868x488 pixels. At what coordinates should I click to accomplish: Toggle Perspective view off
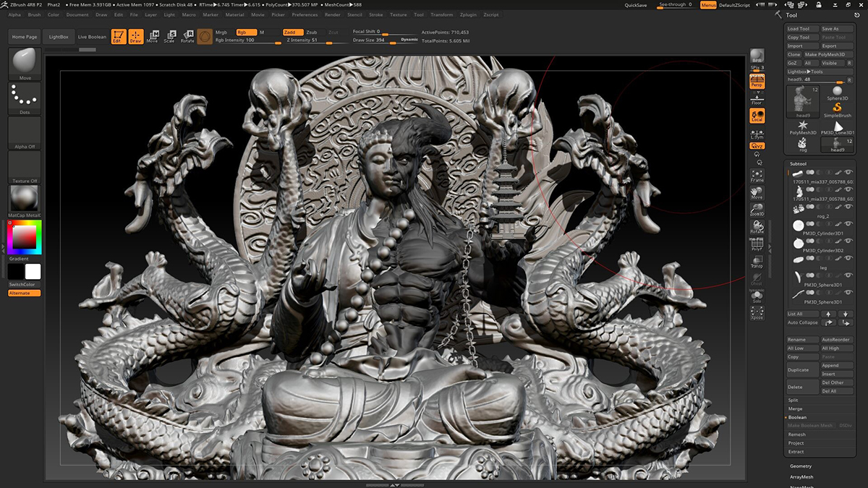(x=757, y=83)
